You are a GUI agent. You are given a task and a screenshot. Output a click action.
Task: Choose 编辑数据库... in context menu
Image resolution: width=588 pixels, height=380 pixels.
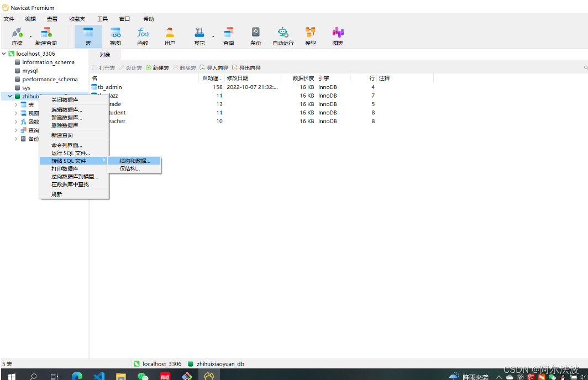click(x=74, y=110)
